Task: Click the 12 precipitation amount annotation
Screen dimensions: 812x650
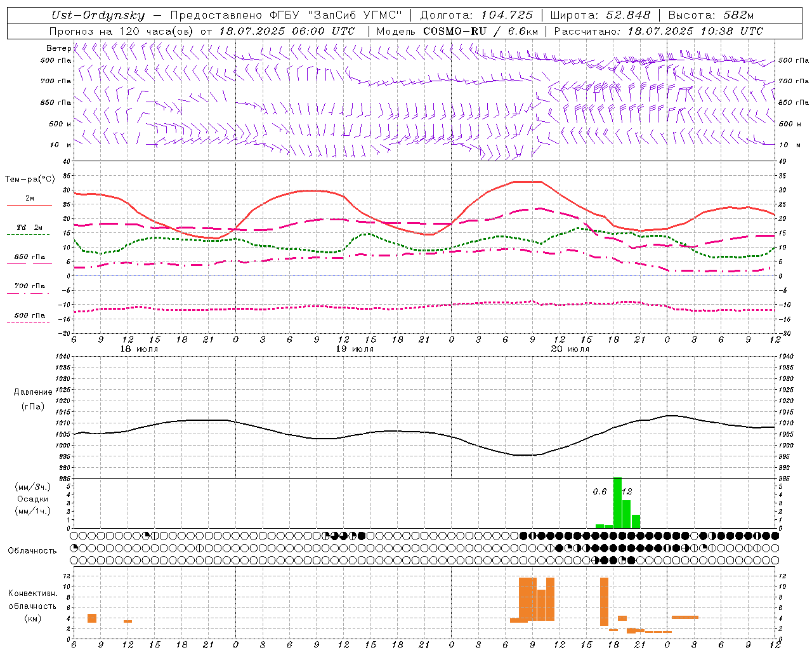Action: [627, 492]
